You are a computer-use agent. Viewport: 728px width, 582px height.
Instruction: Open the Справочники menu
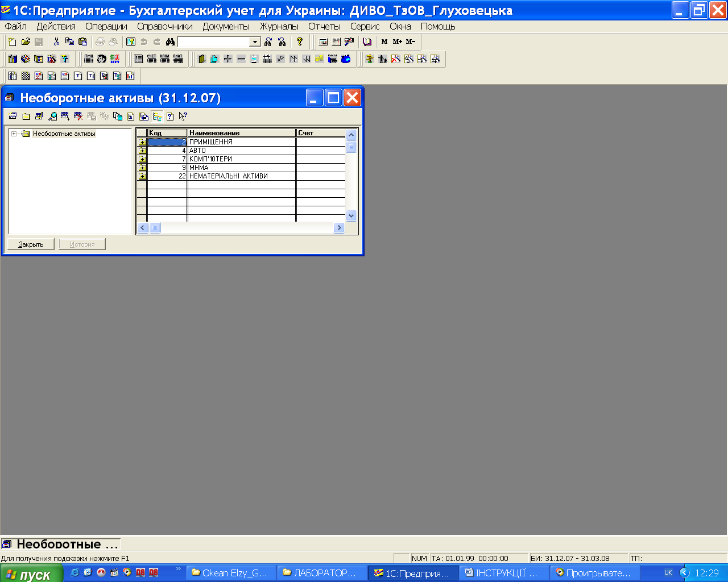[165, 26]
